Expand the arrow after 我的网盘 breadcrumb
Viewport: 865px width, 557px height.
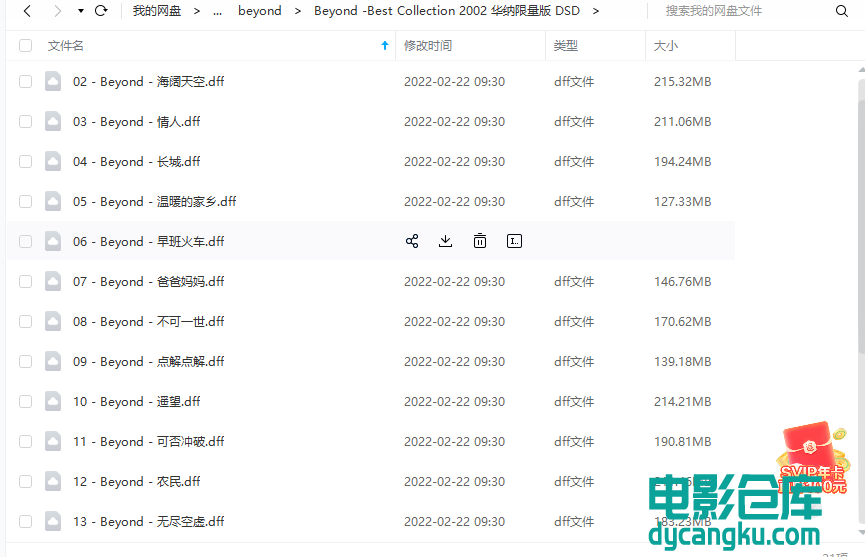(x=196, y=11)
